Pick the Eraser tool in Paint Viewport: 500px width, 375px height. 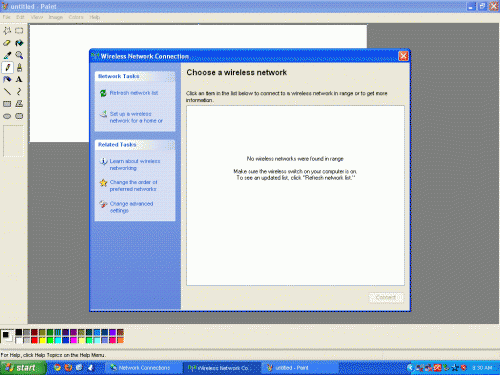[7, 43]
